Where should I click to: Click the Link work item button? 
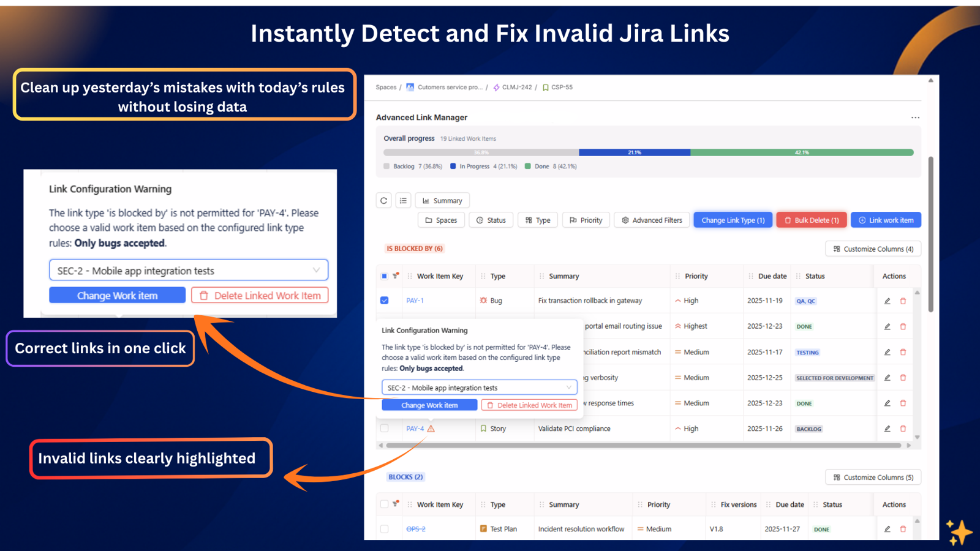pos(886,220)
